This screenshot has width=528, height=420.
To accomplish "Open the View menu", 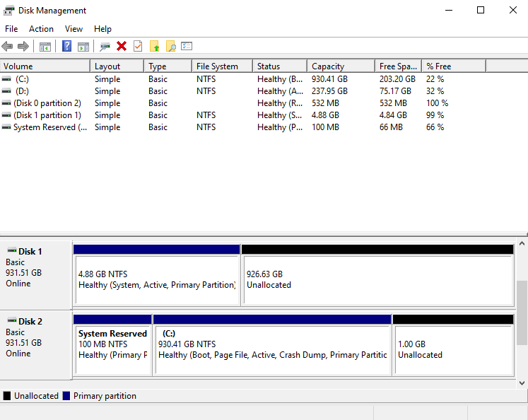I will (x=74, y=29).
